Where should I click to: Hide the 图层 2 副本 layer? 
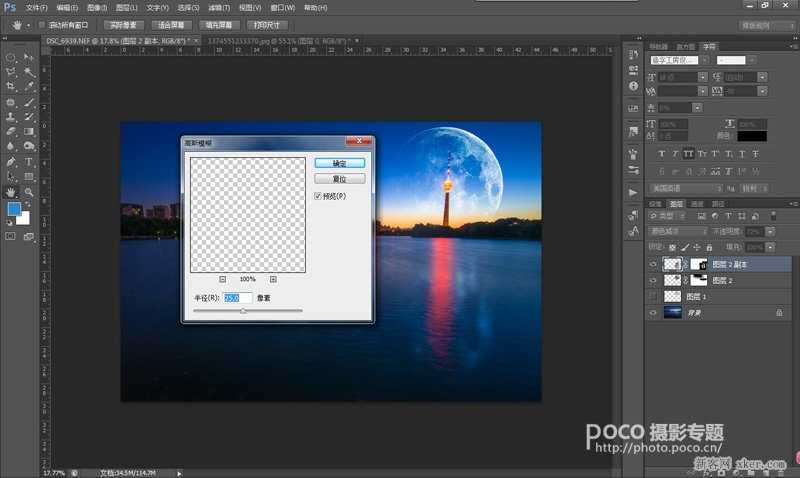653,264
